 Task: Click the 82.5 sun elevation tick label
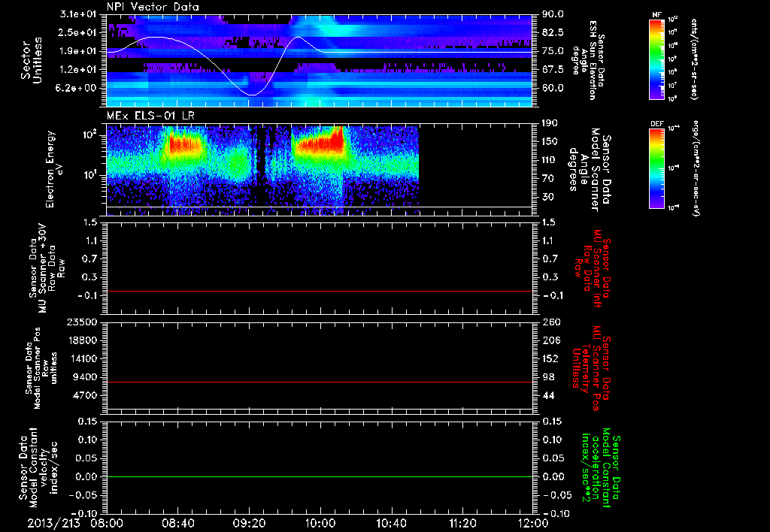pyautogui.click(x=553, y=32)
